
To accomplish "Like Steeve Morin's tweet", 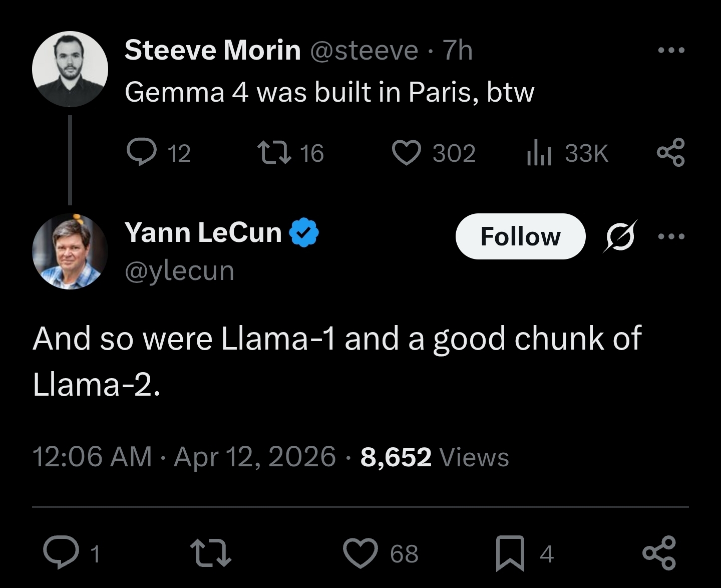I will 406,152.
